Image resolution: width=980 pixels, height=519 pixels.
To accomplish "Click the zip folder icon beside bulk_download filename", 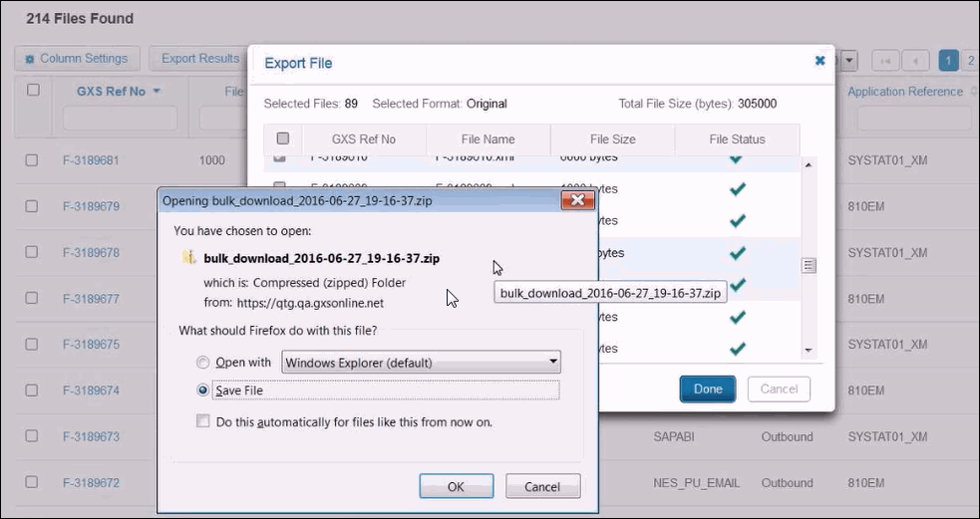I will point(188,258).
